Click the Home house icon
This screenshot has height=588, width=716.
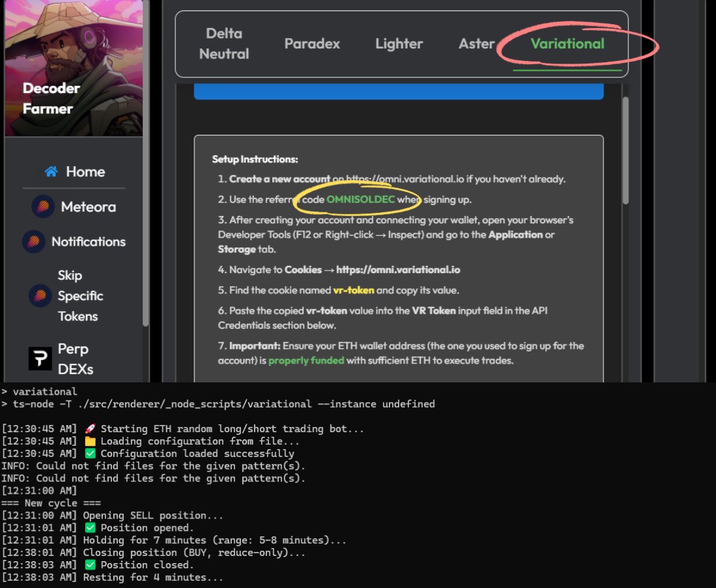(x=51, y=172)
